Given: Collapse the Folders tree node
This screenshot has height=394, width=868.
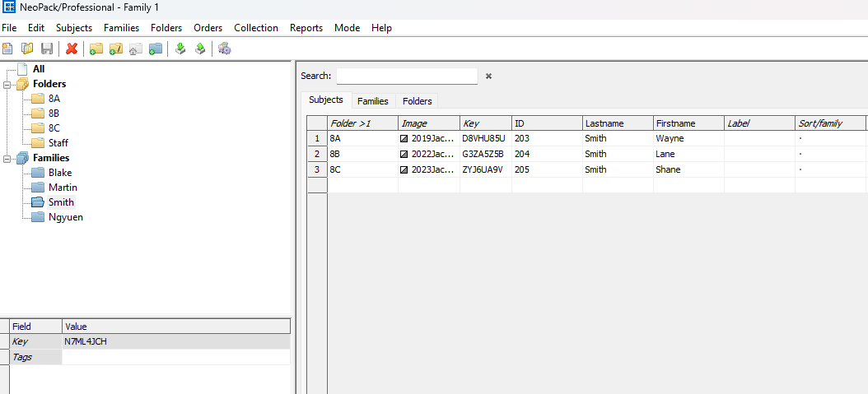Looking at the screenshot, I should coord(7,84).
